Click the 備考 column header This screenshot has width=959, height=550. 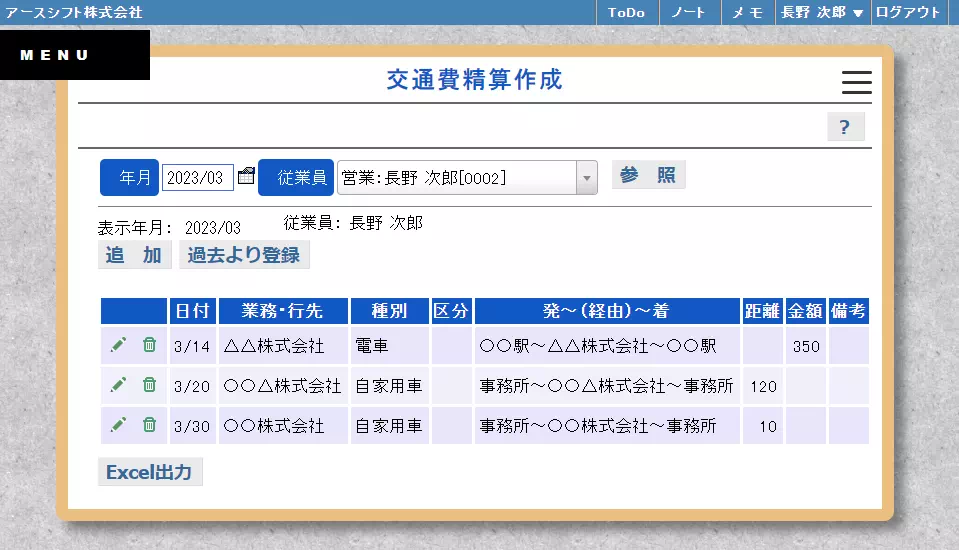click(x=848, y=311)
